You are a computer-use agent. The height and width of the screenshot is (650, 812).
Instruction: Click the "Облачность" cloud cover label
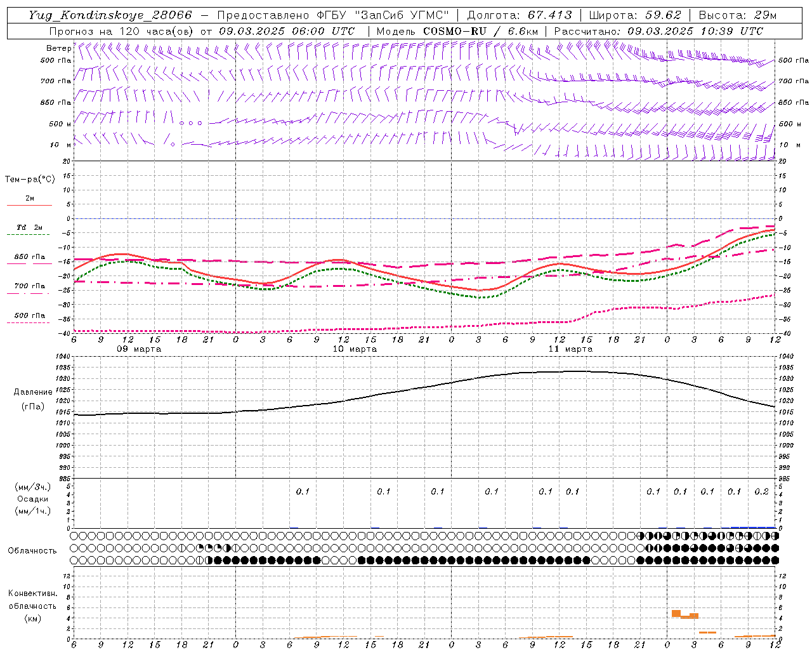(x=32, y=550)
